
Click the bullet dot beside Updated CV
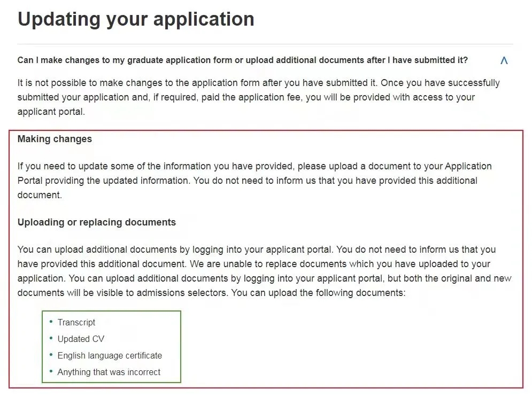pyautogui.click(x=51, y=338)
